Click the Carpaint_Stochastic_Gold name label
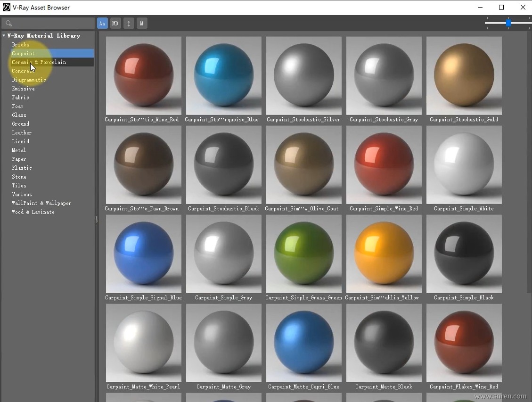The height and width of the screenshot is (402, 532). pos(464,119)
